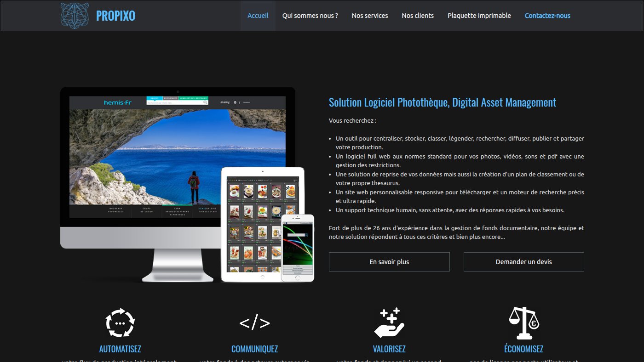The width and height of the screenshot is (644, 362).
Task: Click the 'Vous recherchez :' text
Action: click(352, 121)
